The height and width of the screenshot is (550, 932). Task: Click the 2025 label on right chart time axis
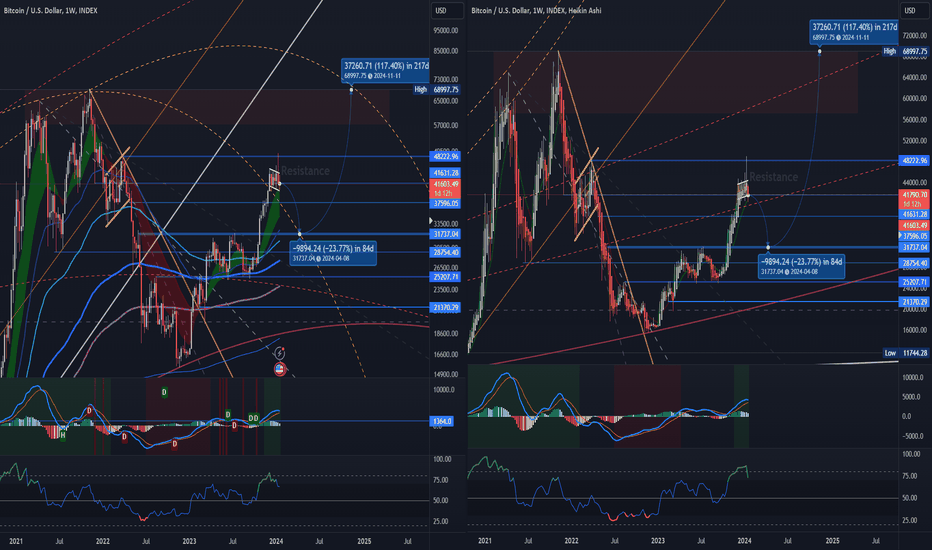(833, 540)
